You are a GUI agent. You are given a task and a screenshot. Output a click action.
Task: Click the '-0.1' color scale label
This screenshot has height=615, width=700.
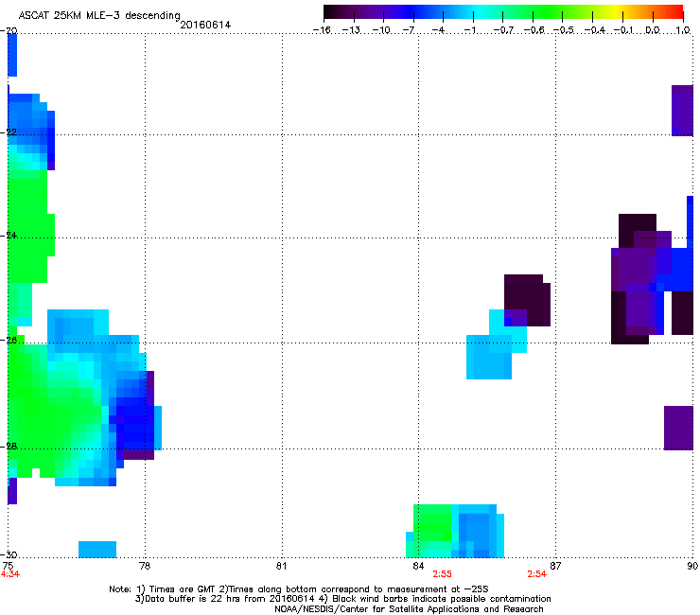tap(623, 30)
